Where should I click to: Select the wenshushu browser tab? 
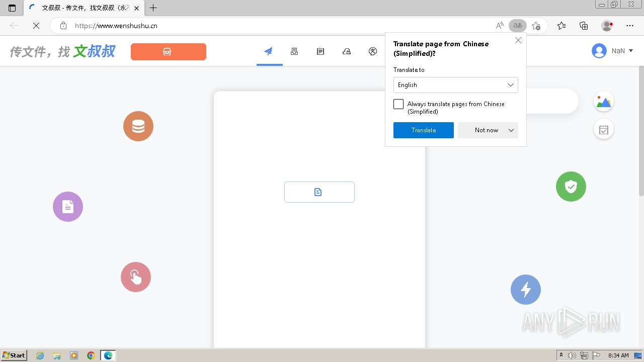84,8
